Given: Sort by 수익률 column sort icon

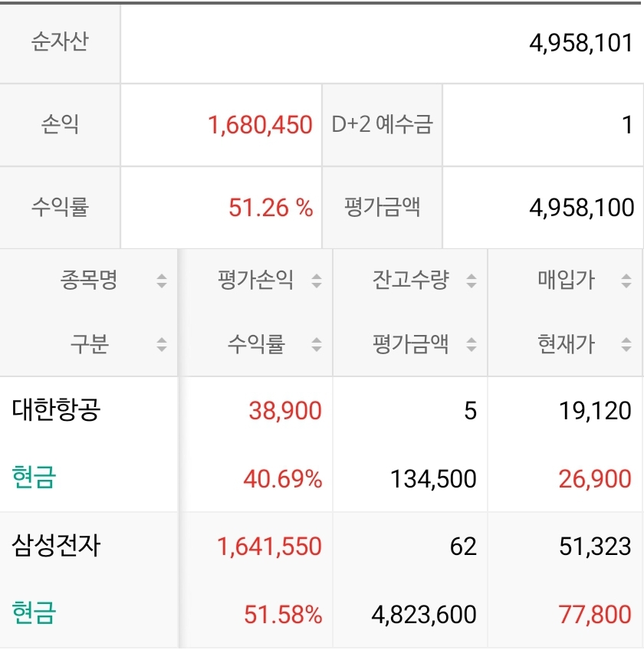Looking at the screenshot, I should pyautogui.click(x=316, y=345).
